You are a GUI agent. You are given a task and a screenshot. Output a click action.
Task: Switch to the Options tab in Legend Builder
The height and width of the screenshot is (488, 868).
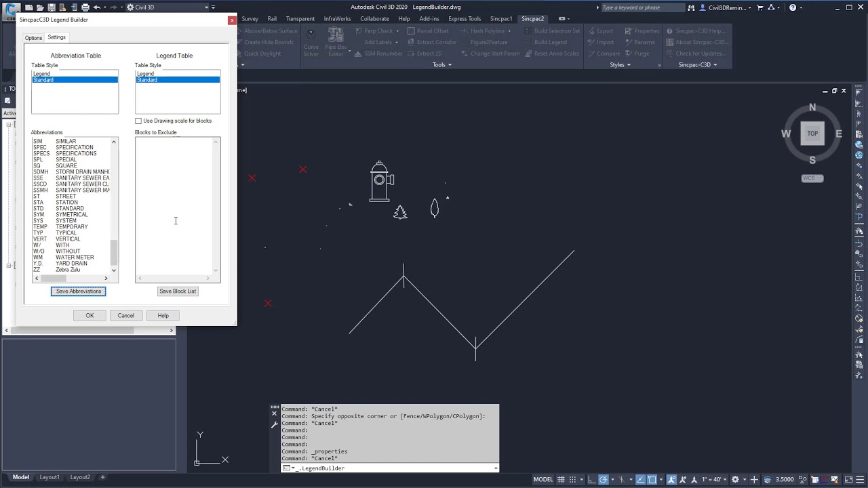click(33, 38)
